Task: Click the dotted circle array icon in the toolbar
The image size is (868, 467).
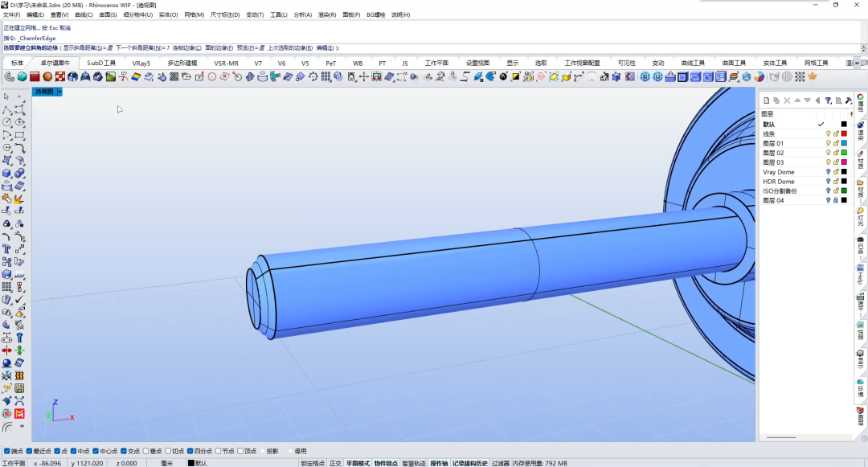Action: (x=787, y=77)
